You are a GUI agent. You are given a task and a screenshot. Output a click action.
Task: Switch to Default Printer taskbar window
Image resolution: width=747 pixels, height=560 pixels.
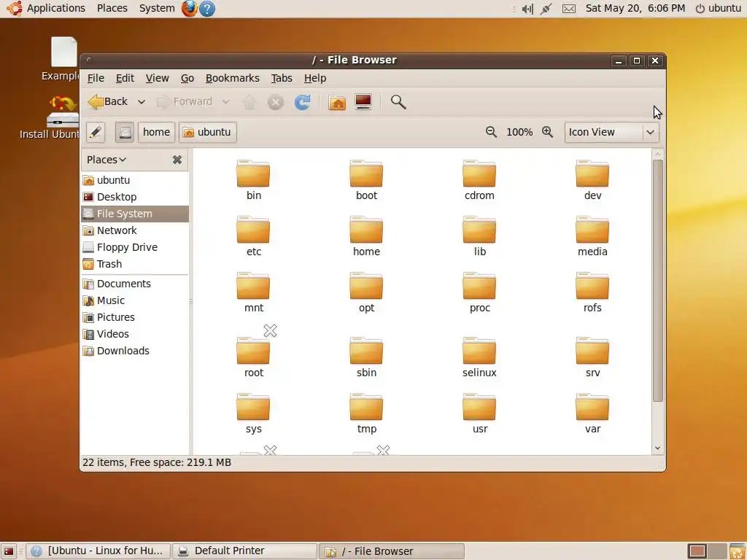pyautogui.click(x=244, y=551)
